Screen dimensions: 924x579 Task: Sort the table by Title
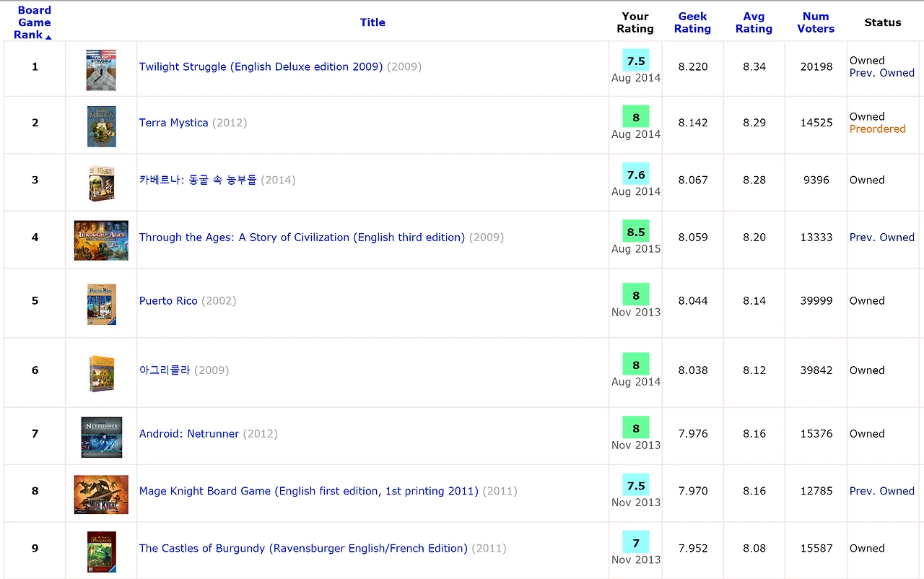click(372, 22)
